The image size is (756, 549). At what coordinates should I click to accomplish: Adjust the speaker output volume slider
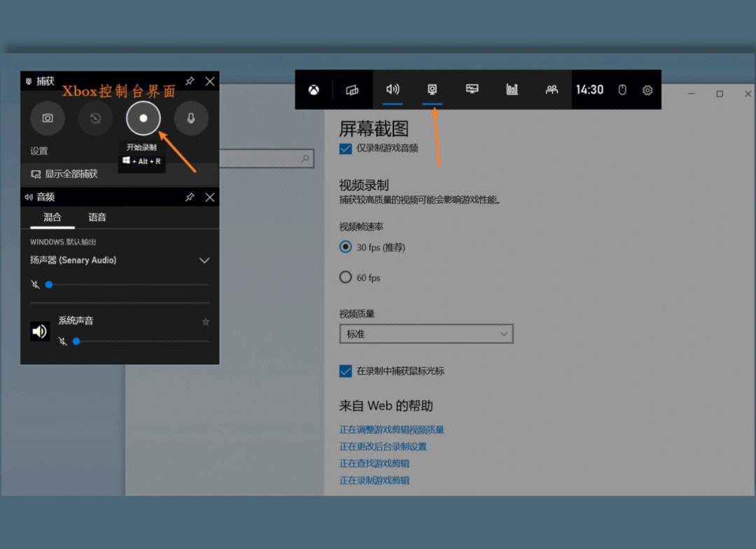pyautogui.click(x=128, y=284)
